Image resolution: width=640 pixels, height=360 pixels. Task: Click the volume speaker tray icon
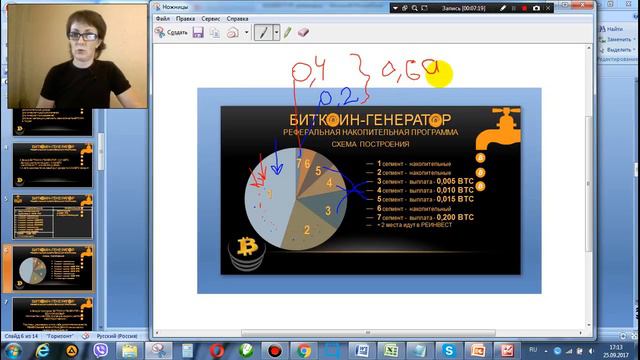(x=591, y=351)
